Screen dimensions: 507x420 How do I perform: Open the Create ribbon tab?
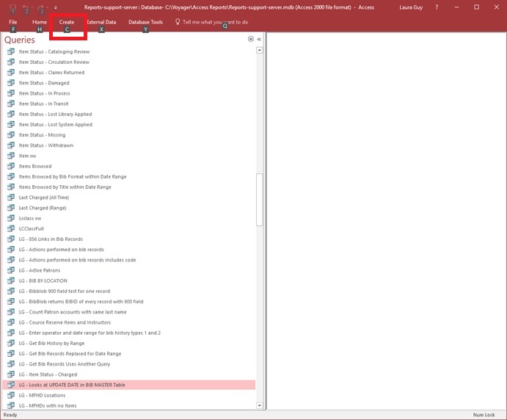coord(67,22)
